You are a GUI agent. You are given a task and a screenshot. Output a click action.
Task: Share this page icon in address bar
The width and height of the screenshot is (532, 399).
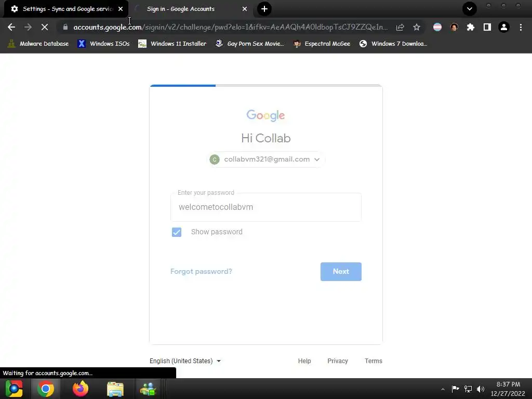(400, 27)
